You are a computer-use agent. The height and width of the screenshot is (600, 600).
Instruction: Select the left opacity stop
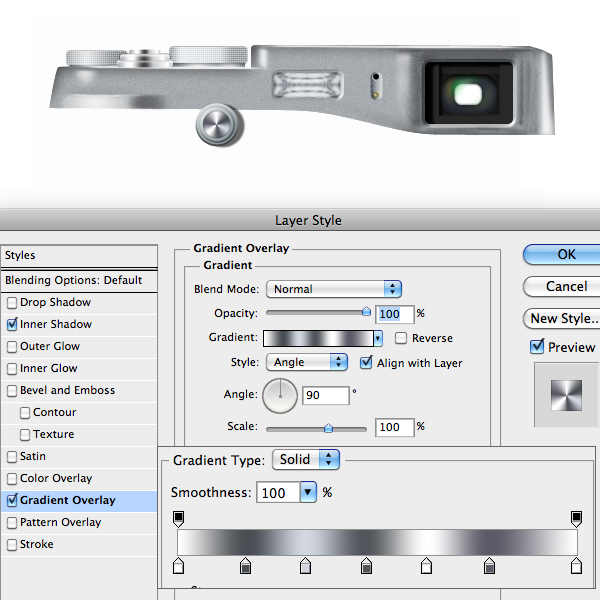point(178,519)
